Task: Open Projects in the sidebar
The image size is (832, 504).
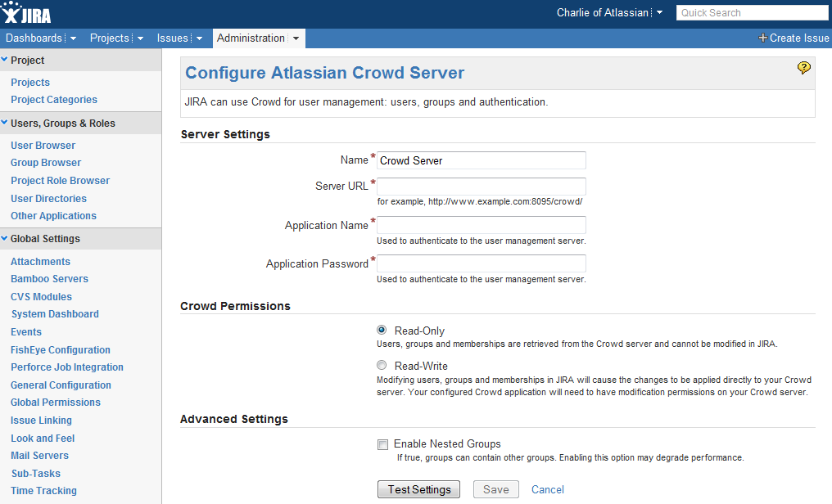Action: point(30,82)
